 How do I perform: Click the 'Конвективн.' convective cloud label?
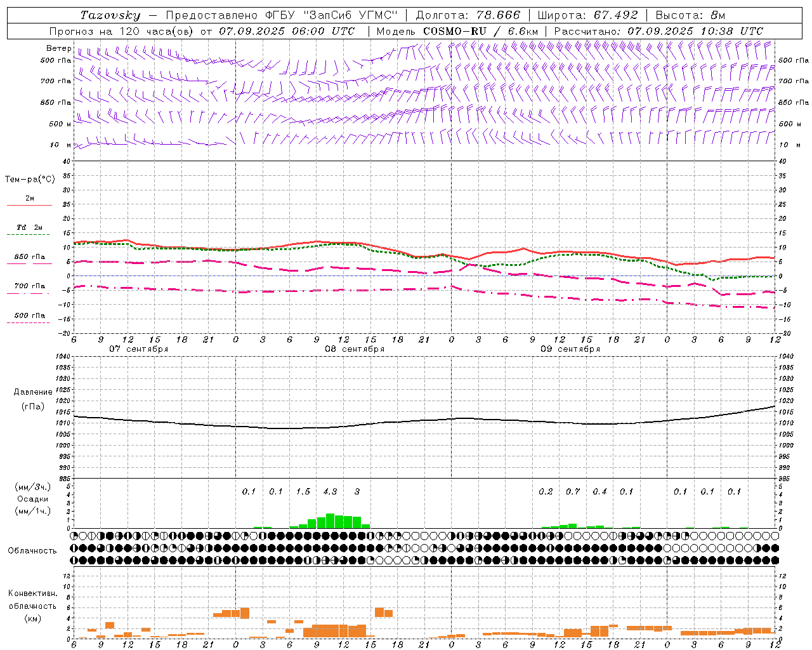coord(33,594)
